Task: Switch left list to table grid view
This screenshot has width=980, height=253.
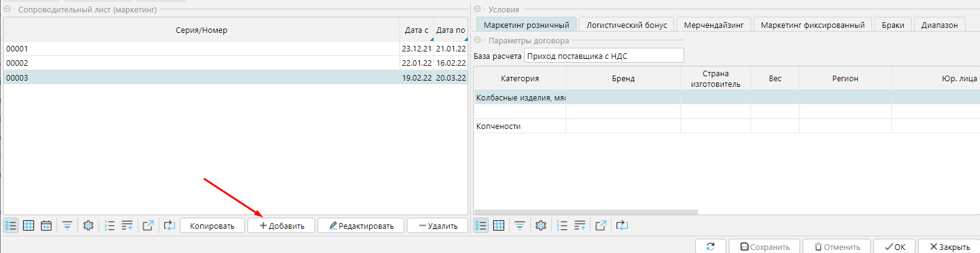Action: (29, 226)
